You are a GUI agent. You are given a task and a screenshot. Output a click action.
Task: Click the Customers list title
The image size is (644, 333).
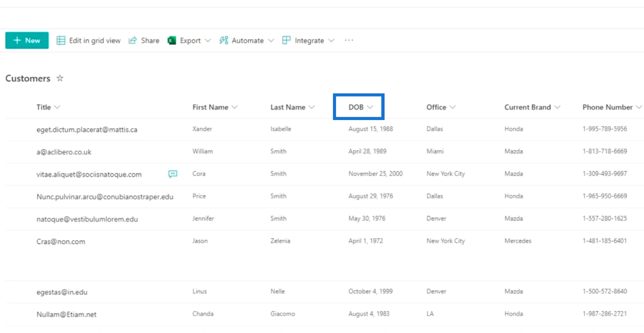point(28,78)
